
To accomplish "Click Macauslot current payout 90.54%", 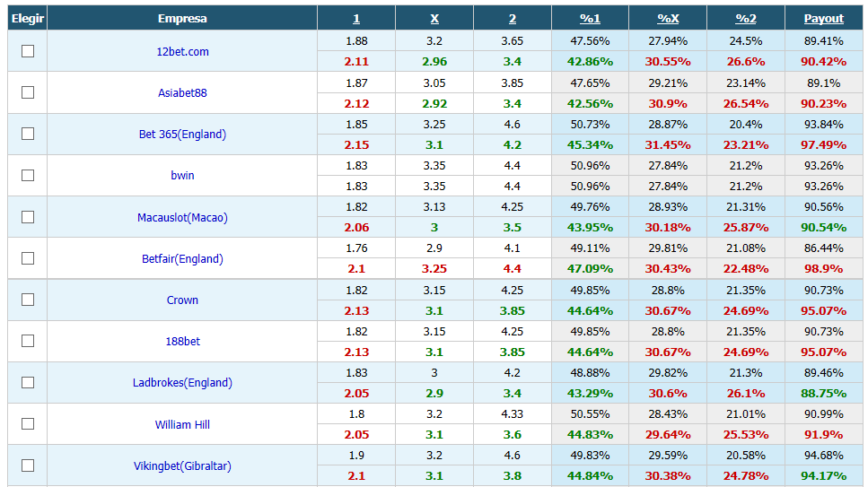I will coord(824,228).
